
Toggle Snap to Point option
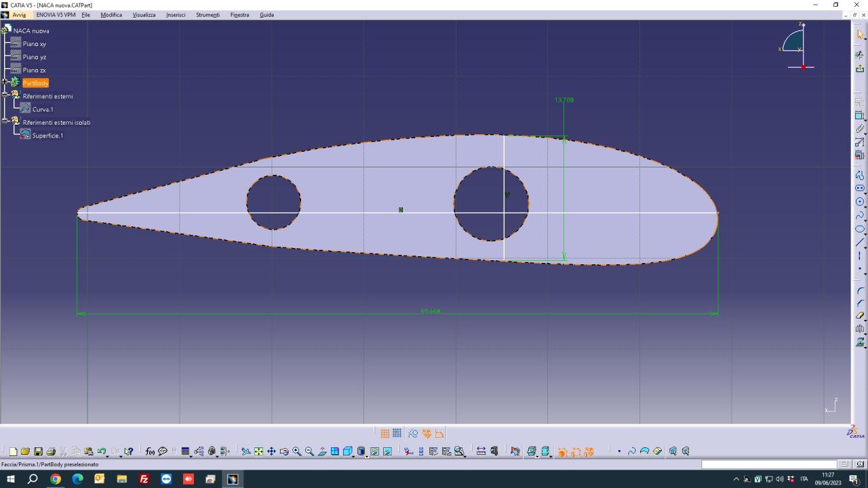397,434
